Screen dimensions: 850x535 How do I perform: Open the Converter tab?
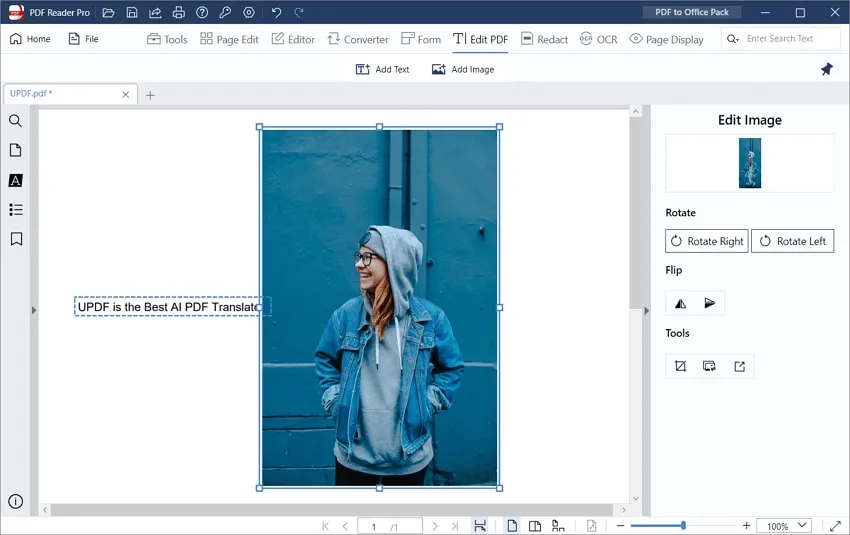pyautogui.click(x=357, y=39)
